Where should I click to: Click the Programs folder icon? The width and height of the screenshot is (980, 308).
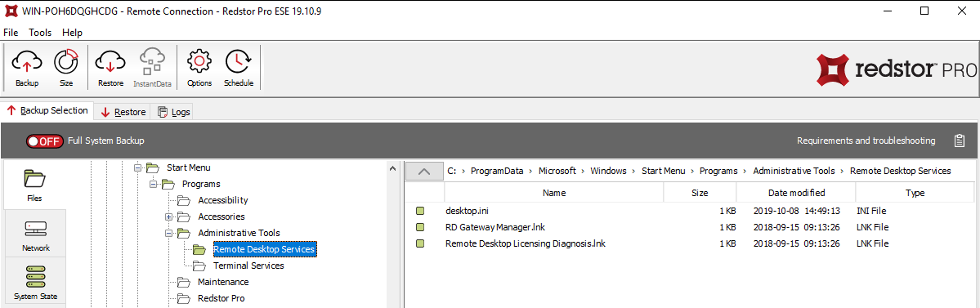point(168,185)
